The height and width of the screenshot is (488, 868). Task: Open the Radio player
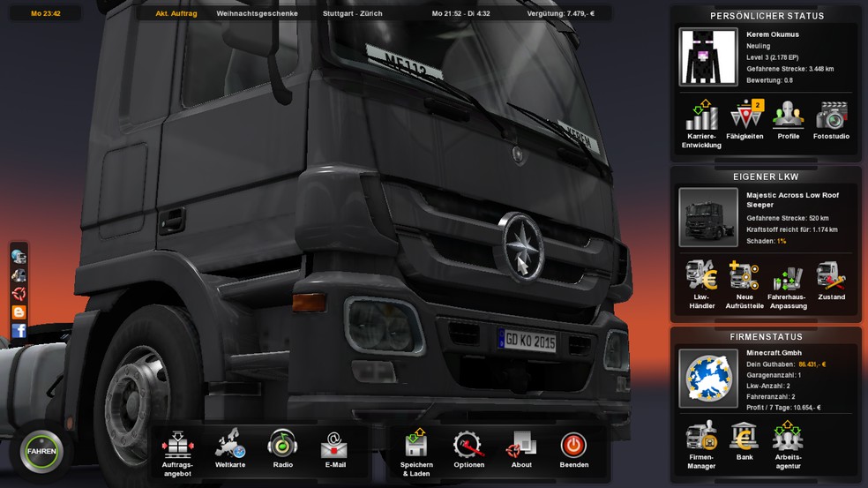pos(282,445)
